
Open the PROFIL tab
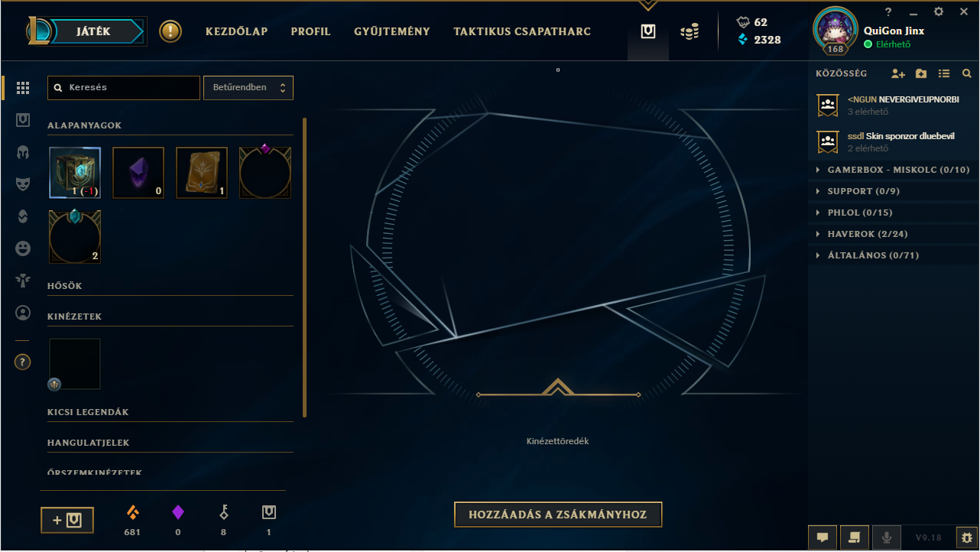click(310, 31)
